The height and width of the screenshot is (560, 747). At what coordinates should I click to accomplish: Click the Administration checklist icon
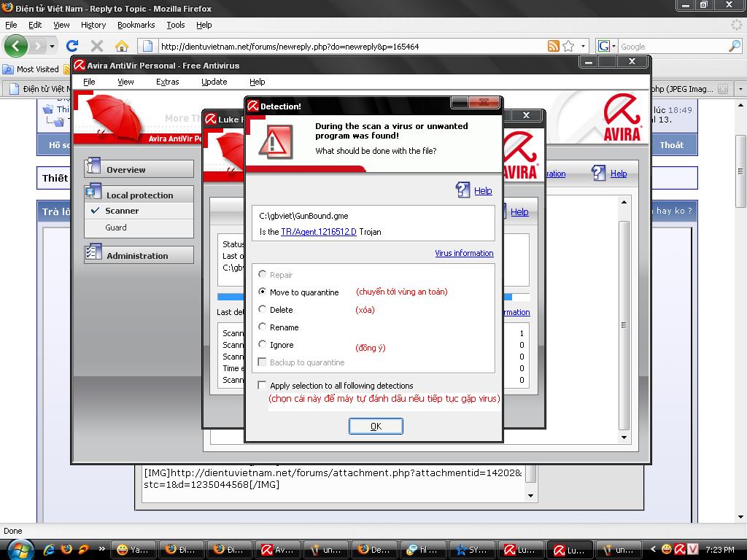point(93,252)
